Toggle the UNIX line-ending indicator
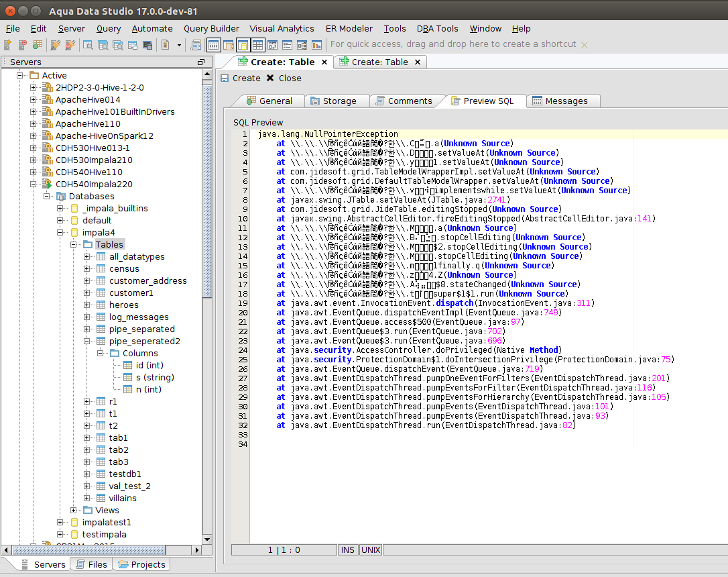 (371, 549)
